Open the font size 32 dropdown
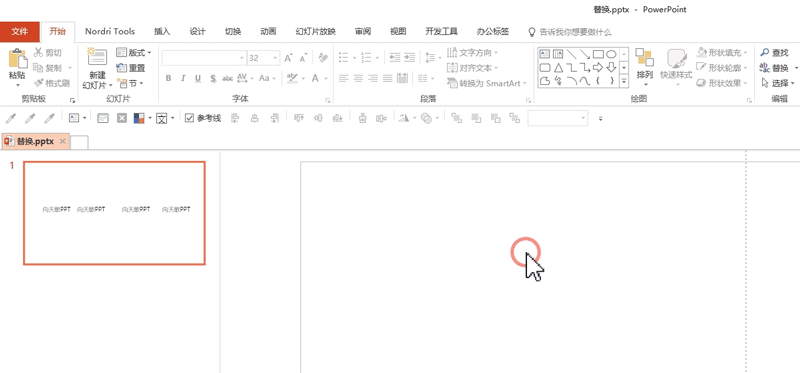Image resolution: width=800 pixels, height=373 pixels. pyautogui.click(x=276, y=58)
